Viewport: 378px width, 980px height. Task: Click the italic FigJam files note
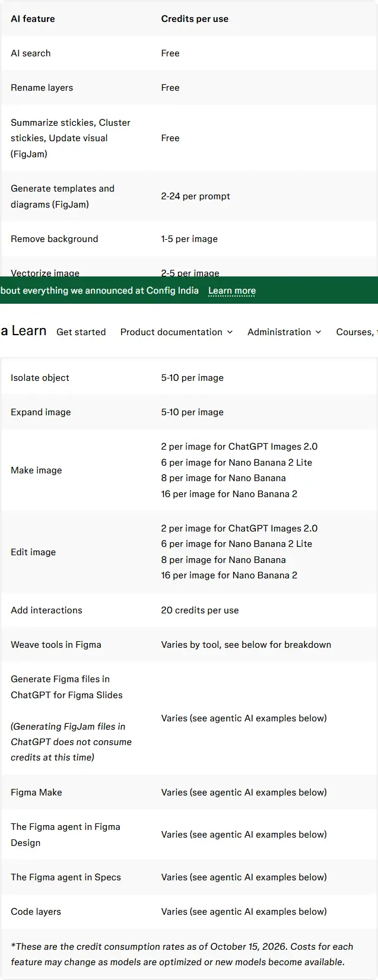(71, 742)
